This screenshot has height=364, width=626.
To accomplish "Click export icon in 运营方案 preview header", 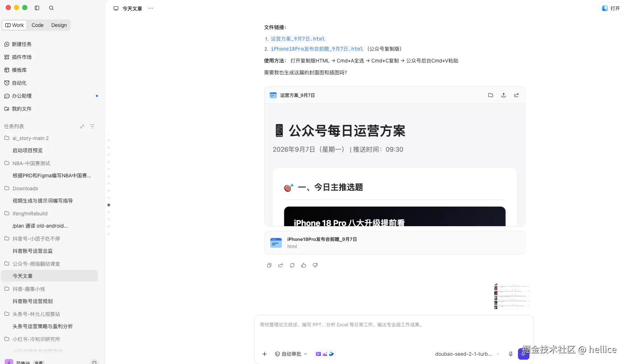I will [504, 95].
